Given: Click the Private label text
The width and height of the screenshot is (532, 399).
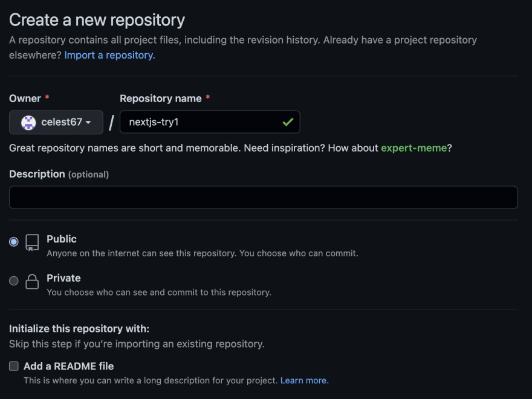Looking at the screenshot, I should coord(63,278).
